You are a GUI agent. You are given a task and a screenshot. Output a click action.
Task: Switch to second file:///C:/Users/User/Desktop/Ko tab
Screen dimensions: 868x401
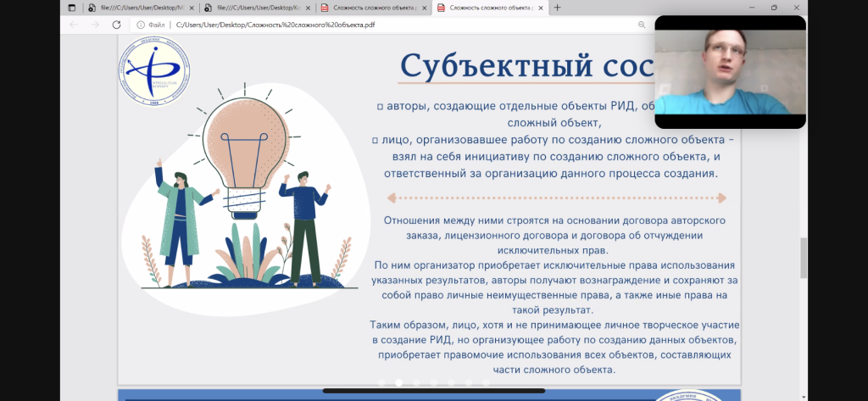tap(257, 8)
